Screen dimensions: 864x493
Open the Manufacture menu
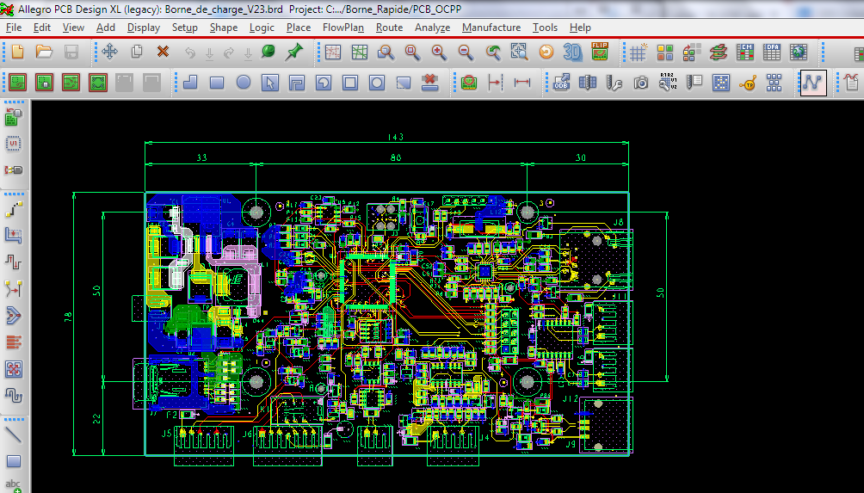[x=491, y=28]
